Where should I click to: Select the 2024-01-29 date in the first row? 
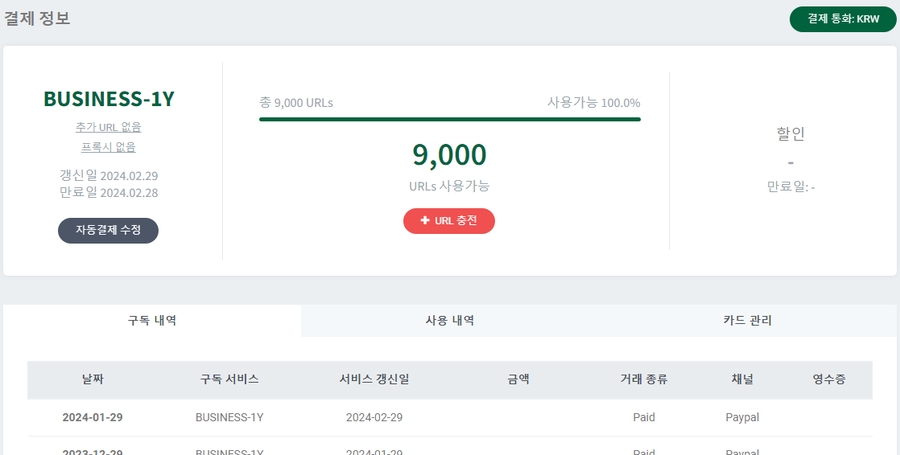pos(92,417)
